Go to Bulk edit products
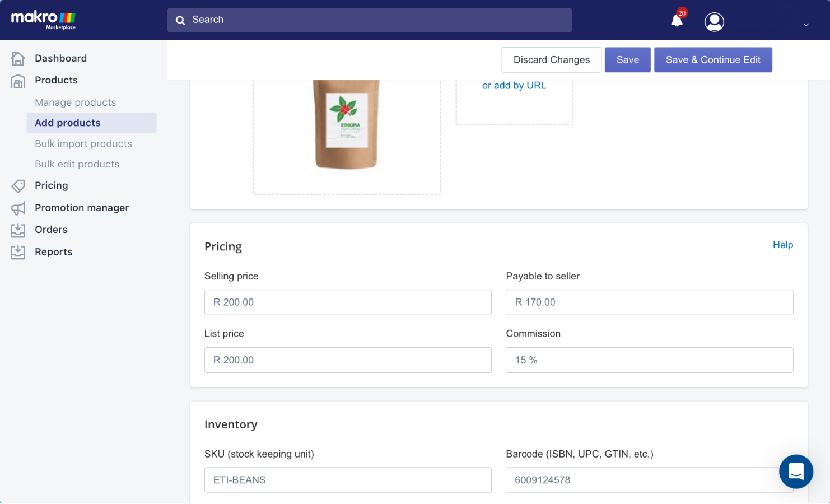Screen dimensions: 830x504 pos(77,164)
